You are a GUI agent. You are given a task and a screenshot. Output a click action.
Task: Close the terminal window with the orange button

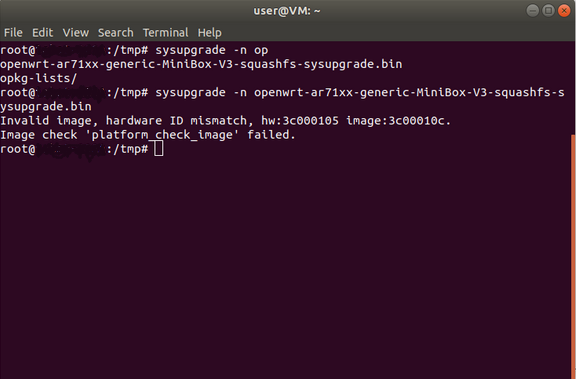point(564,11)
